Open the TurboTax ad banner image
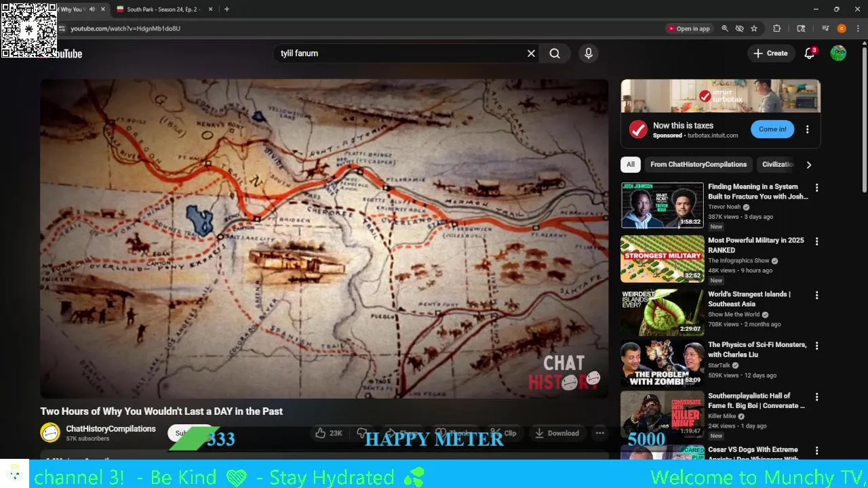 720,96
